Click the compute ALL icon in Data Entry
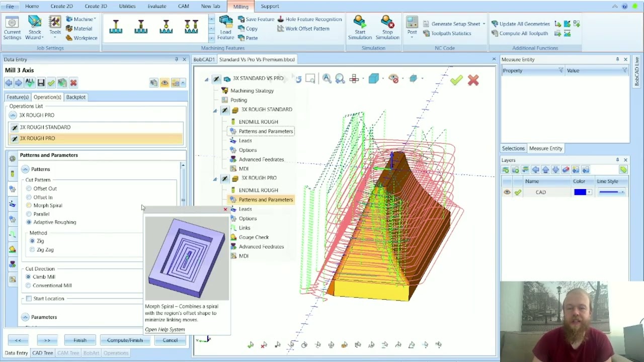644x362 pixels. 30,82
